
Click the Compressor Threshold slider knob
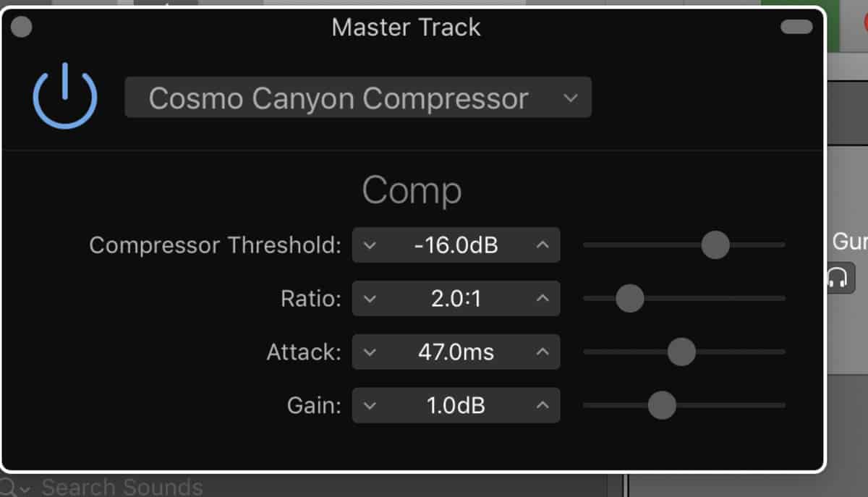715,245
